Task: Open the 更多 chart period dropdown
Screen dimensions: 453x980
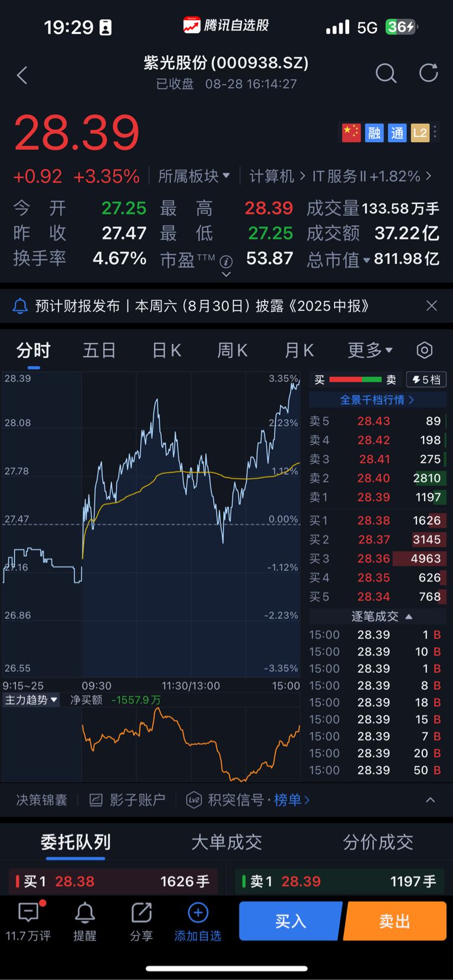Action: coord(370,350)
